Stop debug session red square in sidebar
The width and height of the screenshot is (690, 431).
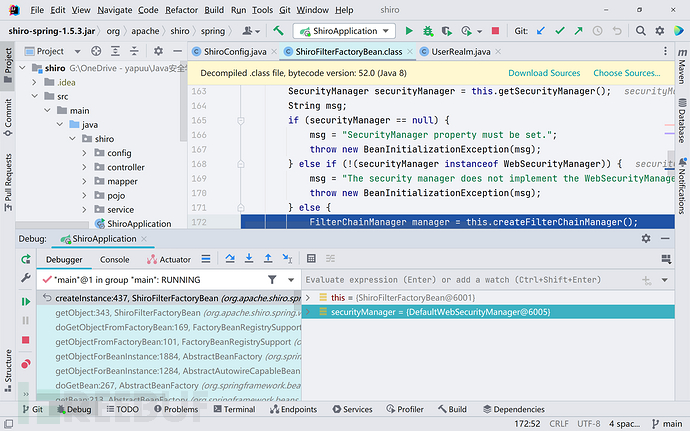click(x=26, y=340)
